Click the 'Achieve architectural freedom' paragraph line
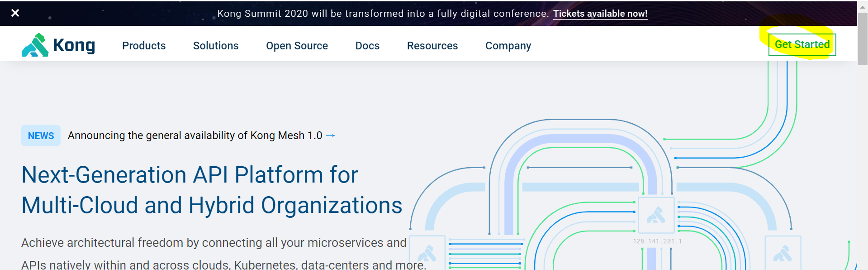This screenshot has height=270, width=868. [213, 243]
